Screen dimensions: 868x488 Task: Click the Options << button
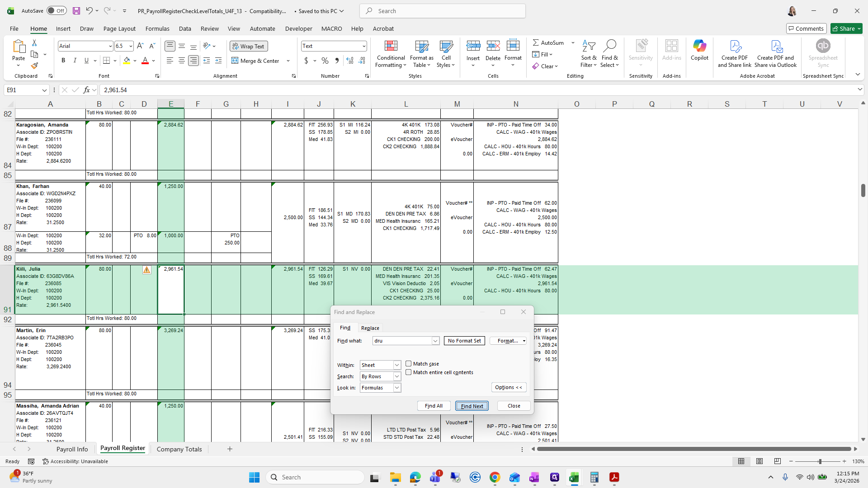tap(508, 387)
